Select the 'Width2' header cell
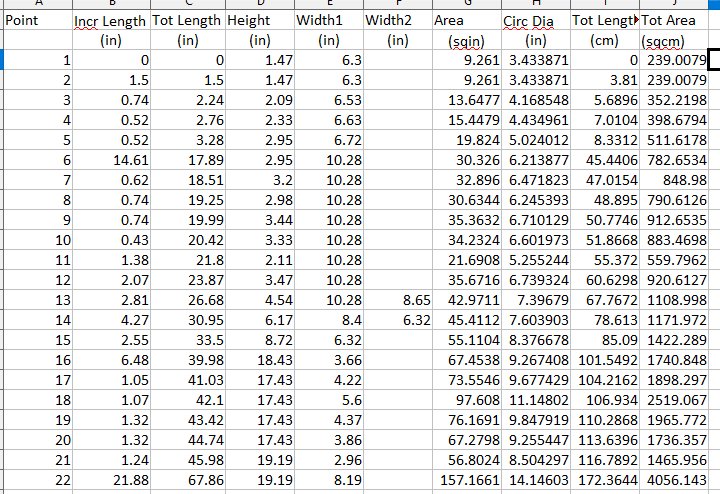This screenshot has height=494, width=720. [398, 20]
